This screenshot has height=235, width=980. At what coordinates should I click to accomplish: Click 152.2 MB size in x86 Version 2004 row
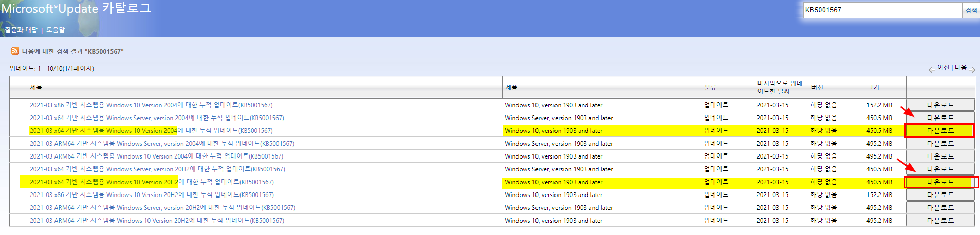[x=879, y=105]
